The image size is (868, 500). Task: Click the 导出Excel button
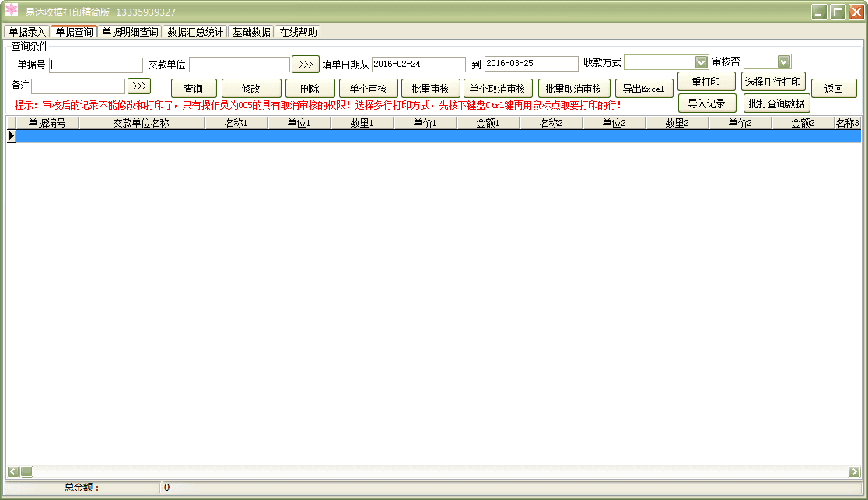coord(643,89)
